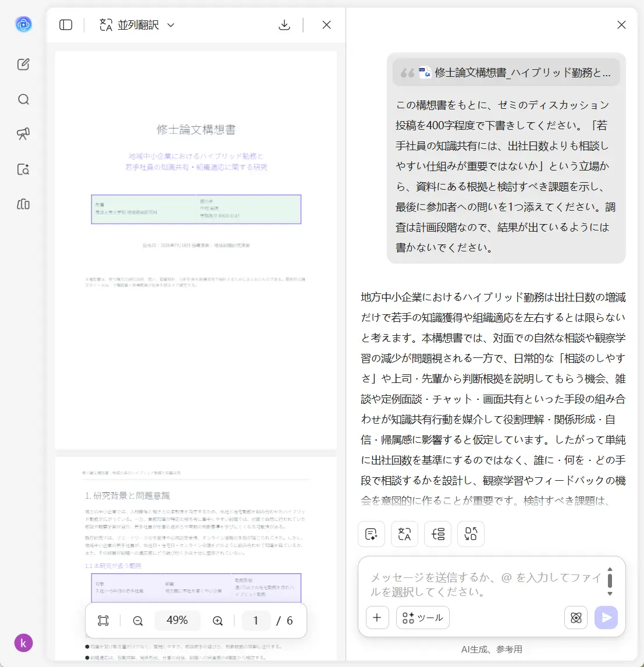The width and height of the screenshot is (644, 667).
Task: Open search from the left sidebar
Action: click(23, 100)
